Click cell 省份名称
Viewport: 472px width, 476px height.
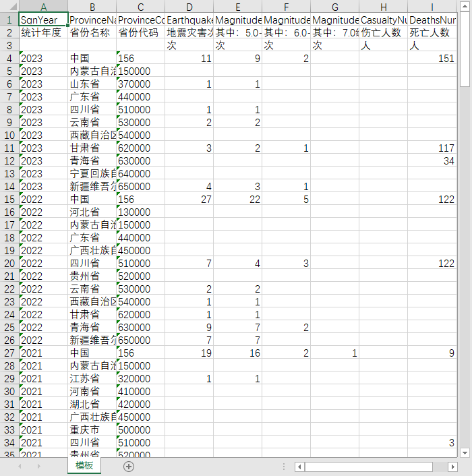[92, 32]
